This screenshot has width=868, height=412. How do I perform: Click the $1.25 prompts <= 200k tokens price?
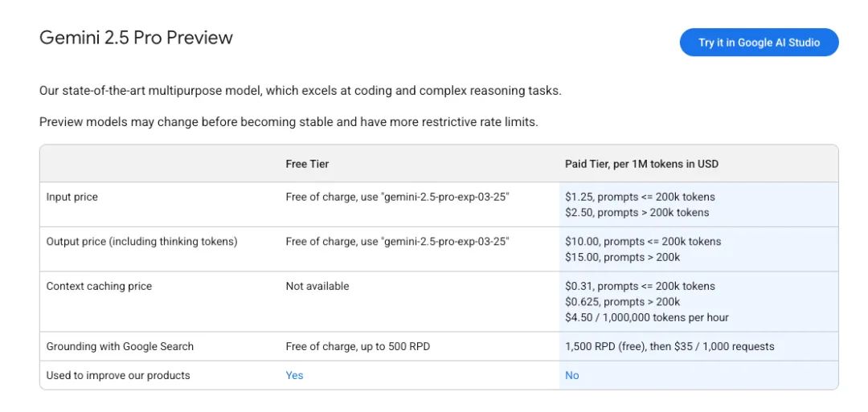[640, 197]
